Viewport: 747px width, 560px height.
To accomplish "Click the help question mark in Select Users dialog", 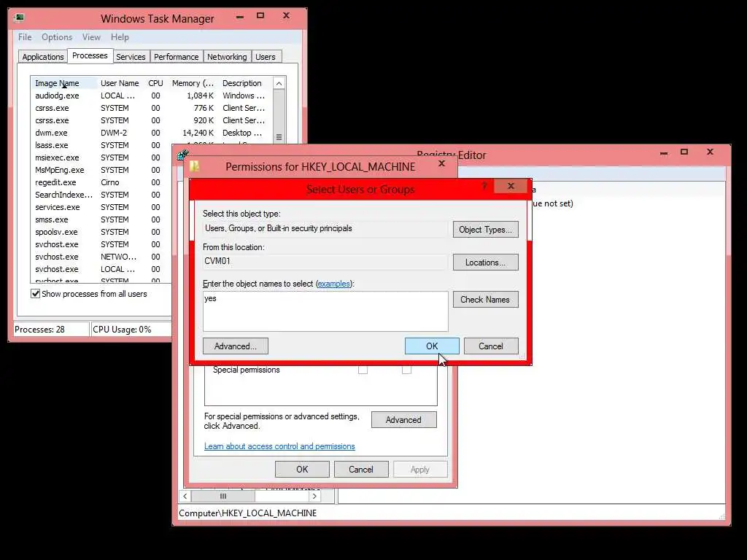I will point(484,186).
